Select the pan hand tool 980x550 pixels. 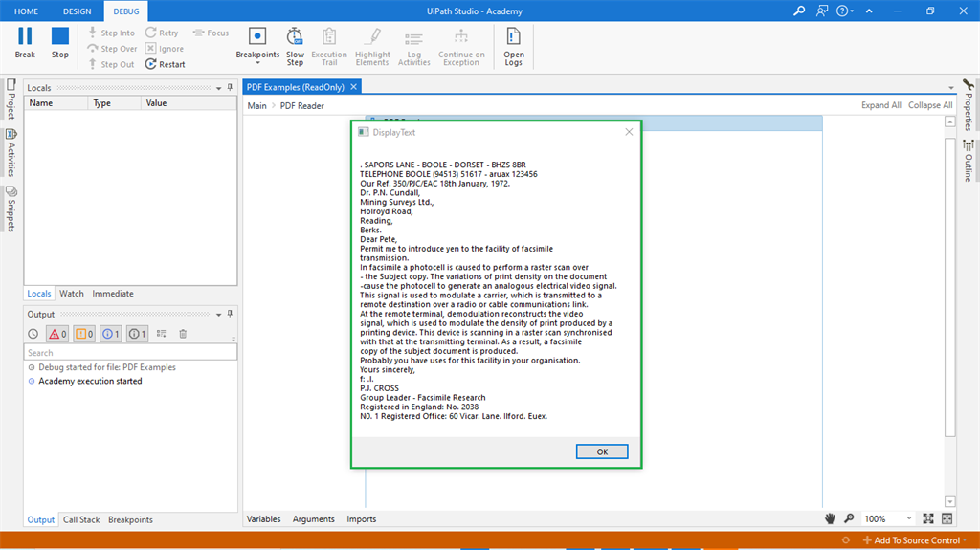pos(830,518)
